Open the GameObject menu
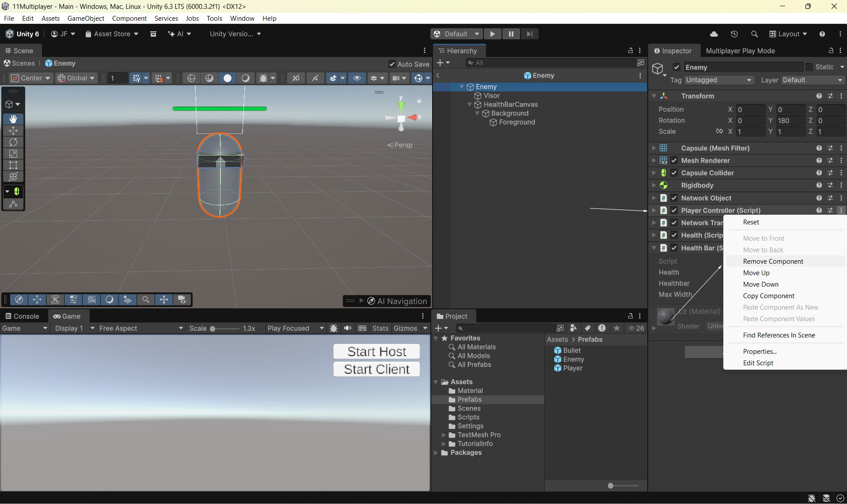 coord(86,18)
